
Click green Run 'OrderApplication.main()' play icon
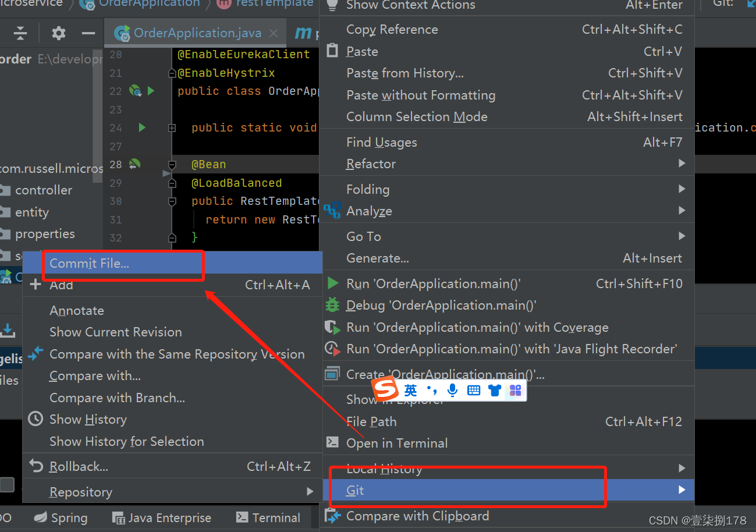333,283
